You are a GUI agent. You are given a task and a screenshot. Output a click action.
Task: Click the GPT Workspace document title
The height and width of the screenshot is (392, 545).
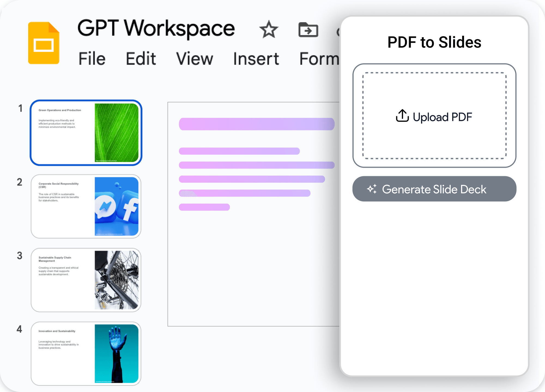[156, 28]
